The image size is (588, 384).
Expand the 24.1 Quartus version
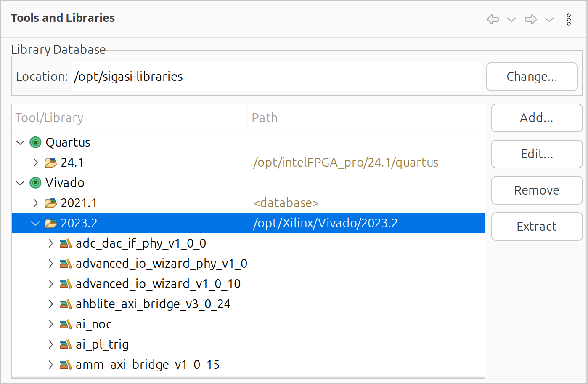tap(36, 163)
